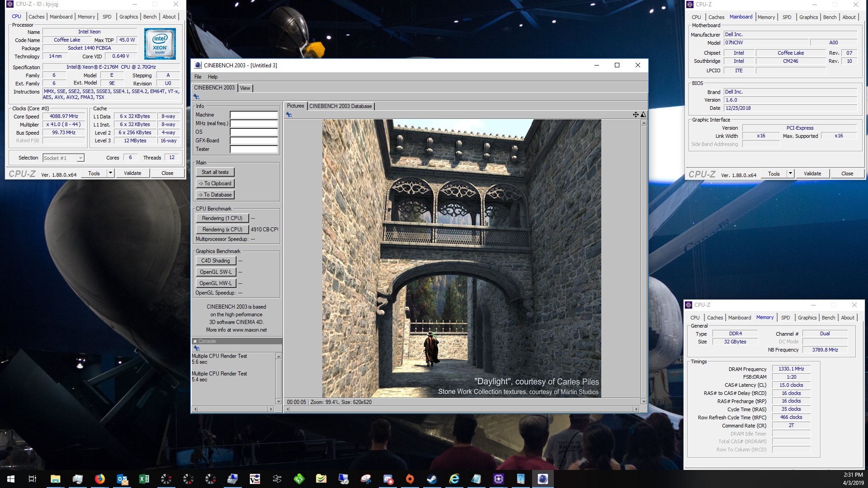Open the green lightning app on taskbar
Image resolution: width=868 pixels, height=488 pixels.
tap(299, 479)
